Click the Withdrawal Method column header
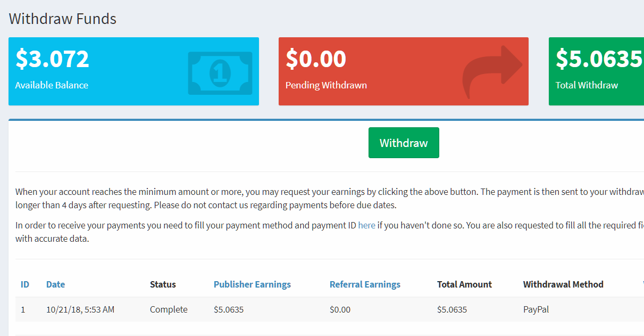The width and height of the screenshot is (644, 336). pos(563,284)
